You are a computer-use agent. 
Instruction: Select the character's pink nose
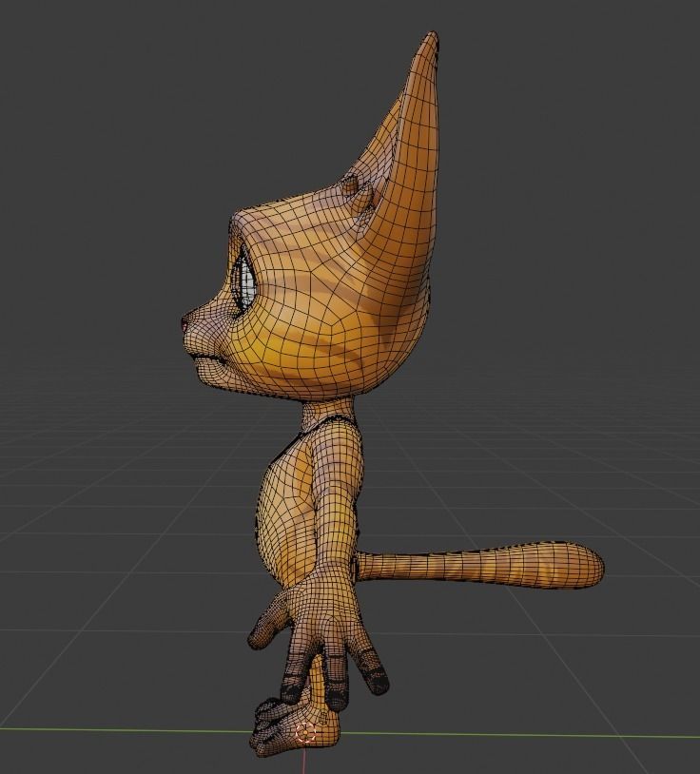click(x=185, y=323)
